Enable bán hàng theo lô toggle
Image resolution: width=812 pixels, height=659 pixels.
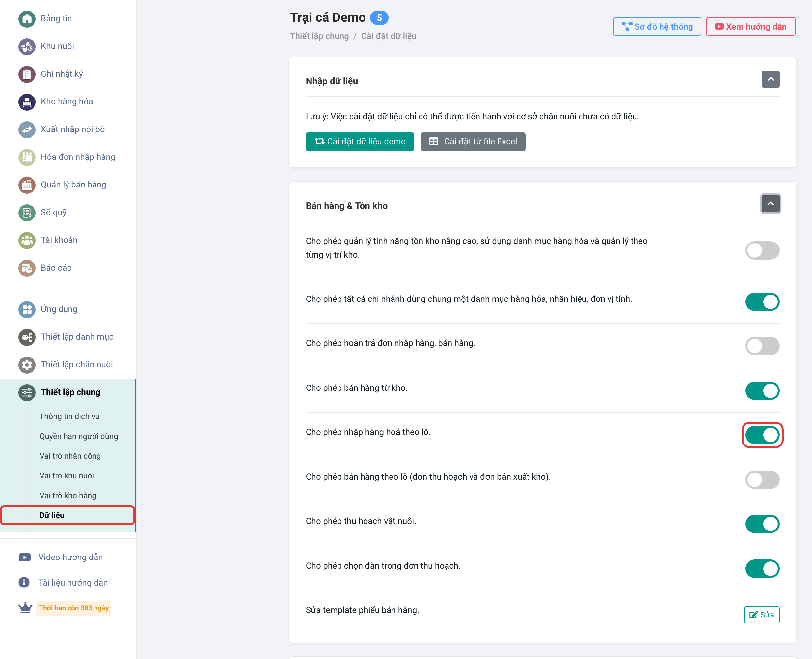coord(762,480)
